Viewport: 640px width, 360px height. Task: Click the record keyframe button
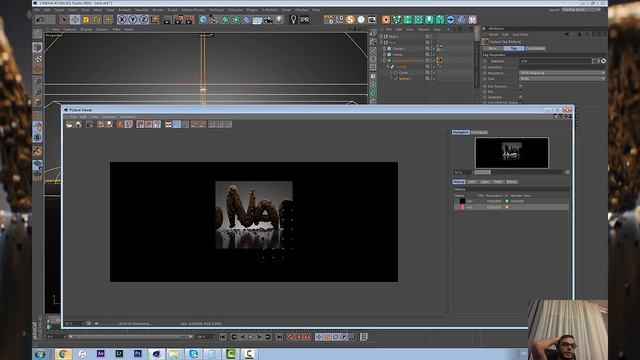290,337
